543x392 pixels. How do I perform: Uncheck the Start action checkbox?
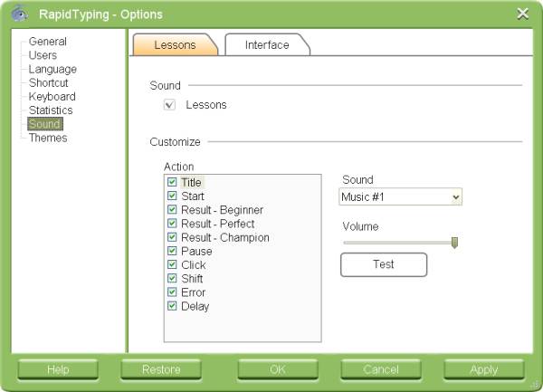[x=172, y=196]
